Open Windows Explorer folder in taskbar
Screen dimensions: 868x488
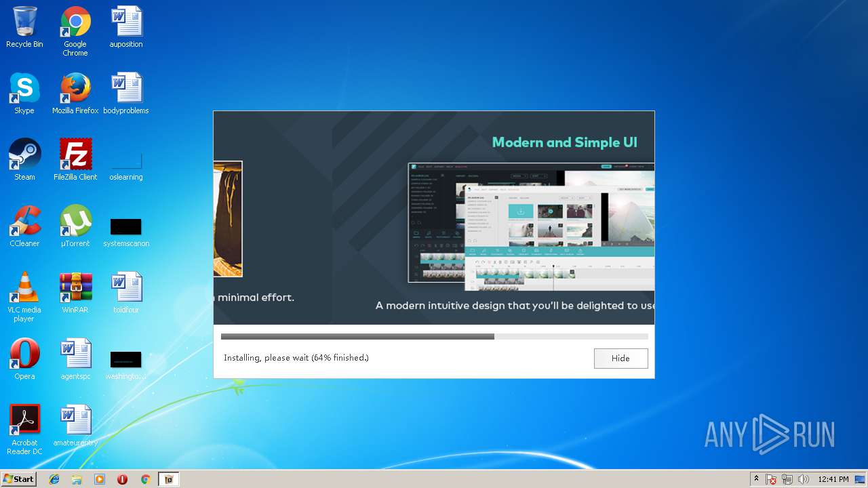[77, 479]
